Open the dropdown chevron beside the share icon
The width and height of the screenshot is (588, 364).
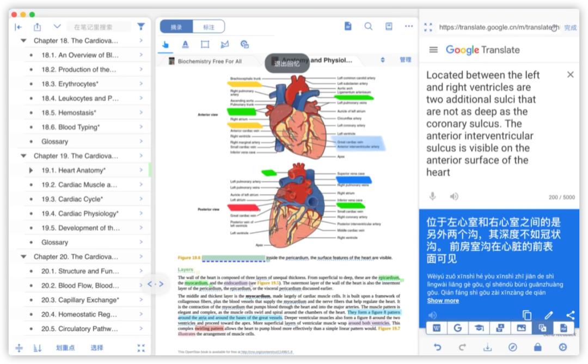(x=57, y=26)
